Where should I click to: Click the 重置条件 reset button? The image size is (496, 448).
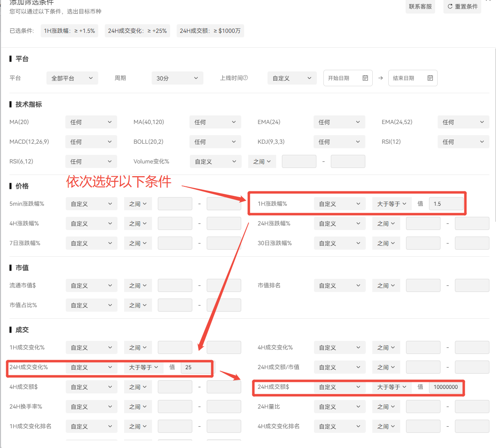tap(462, 7)
